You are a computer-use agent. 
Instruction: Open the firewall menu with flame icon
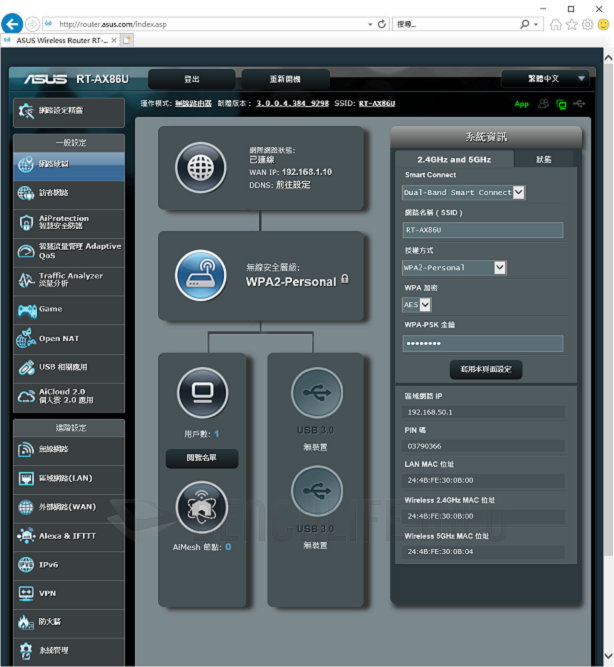click(x=69, y=622)
